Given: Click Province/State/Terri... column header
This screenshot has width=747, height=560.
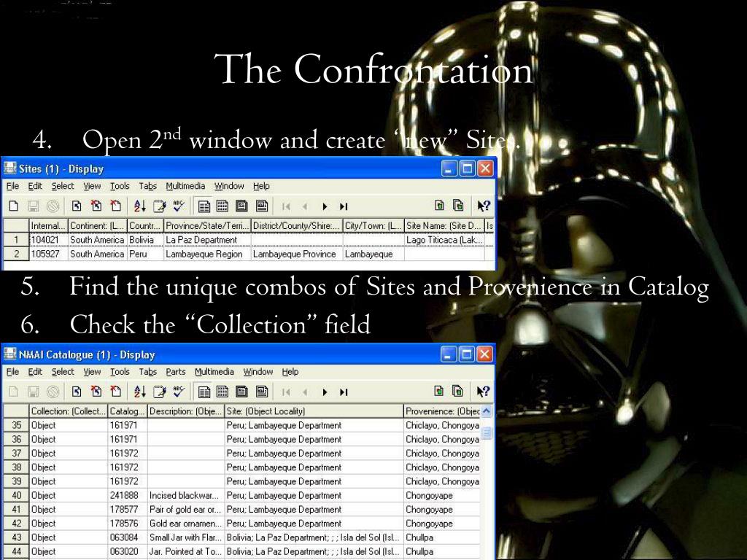Looking at the screenshot, I should point(207,226).
